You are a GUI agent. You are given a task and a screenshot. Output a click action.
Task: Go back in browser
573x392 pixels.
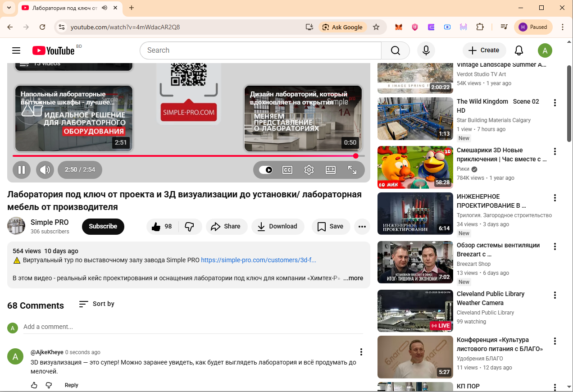(x=10, y=27)
